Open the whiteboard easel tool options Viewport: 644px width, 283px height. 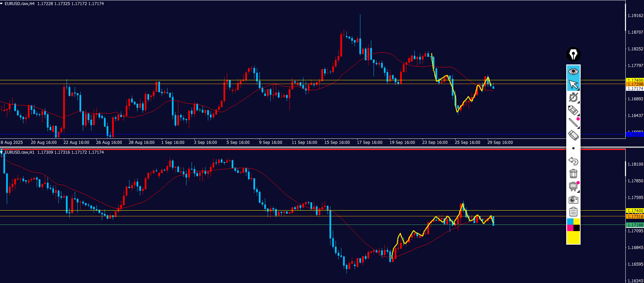click(x=573, y=186)
